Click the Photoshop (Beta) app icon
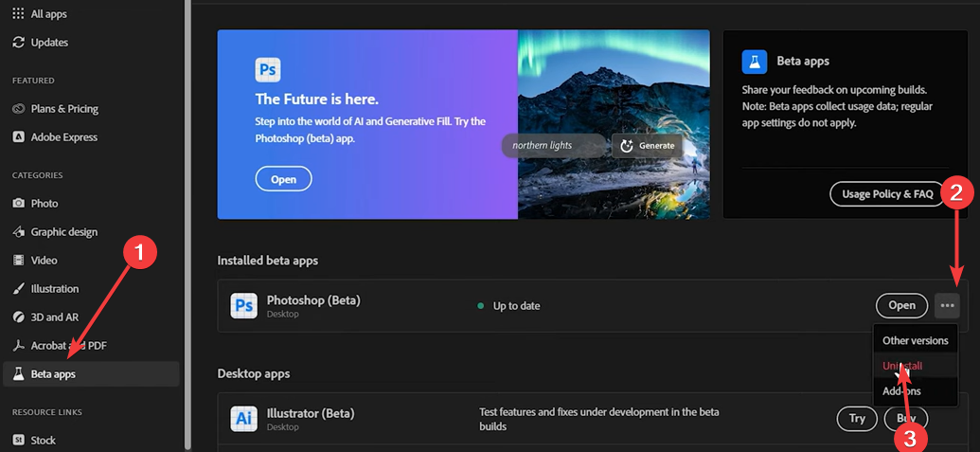Image resolution: width=980 pixels, height=452 pixels. (x=243, y=306)
